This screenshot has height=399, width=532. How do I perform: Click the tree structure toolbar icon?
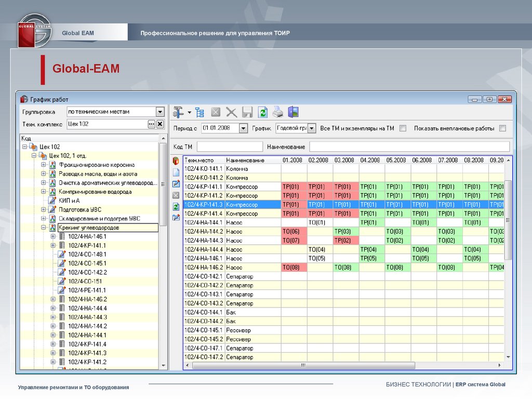tap(199, 112)
